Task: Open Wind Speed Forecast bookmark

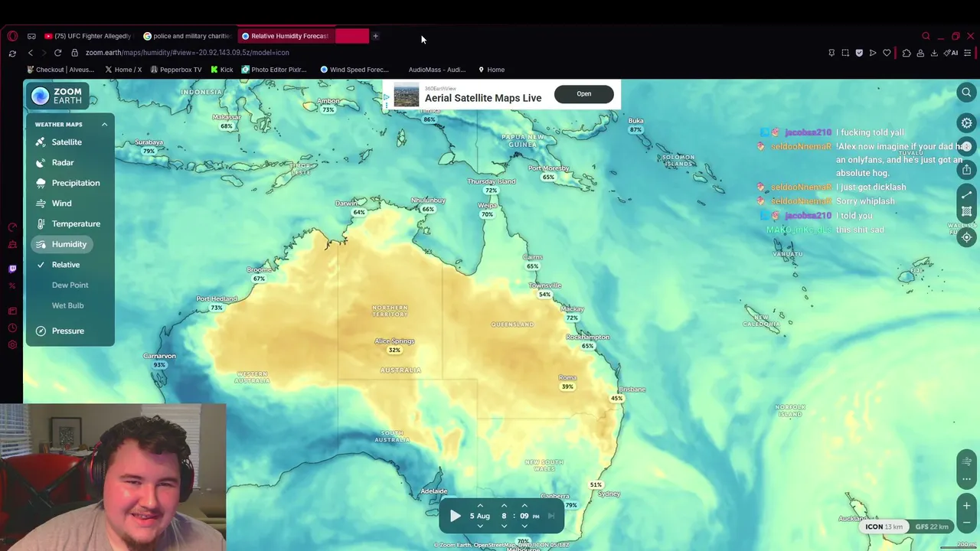Action: tap(354, 70)
